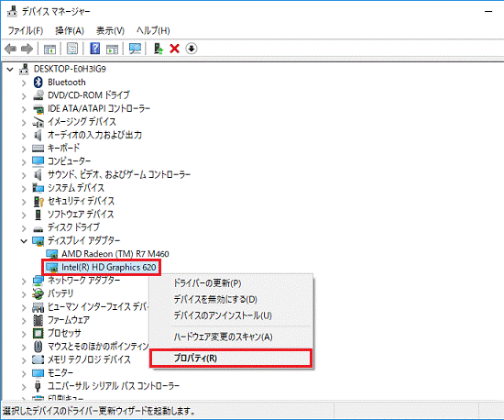
Task: Click the DVD/CD-ROM drive icon
Action: point(38,95)
